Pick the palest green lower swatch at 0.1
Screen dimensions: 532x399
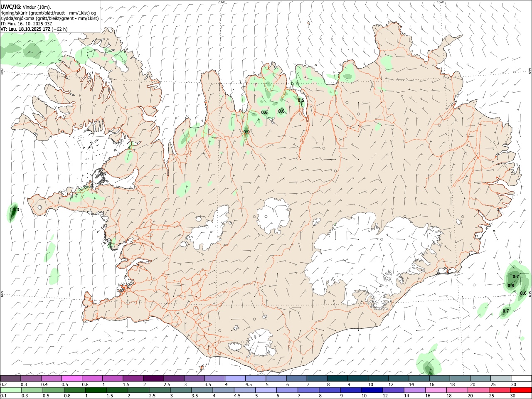11,390
